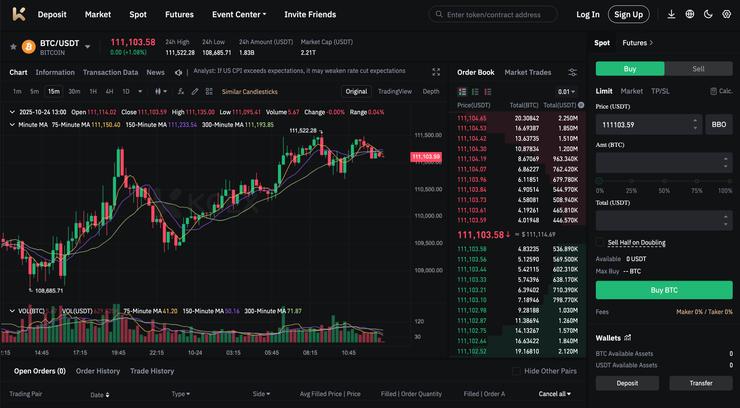
Task: Expand chart to fullscreen
Action: [x=436, y=72]
